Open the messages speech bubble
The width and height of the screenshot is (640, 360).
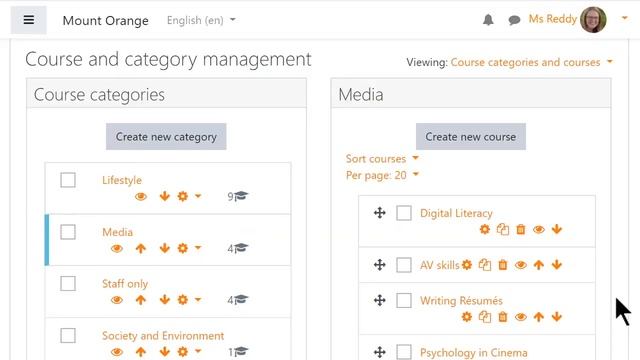514,20
